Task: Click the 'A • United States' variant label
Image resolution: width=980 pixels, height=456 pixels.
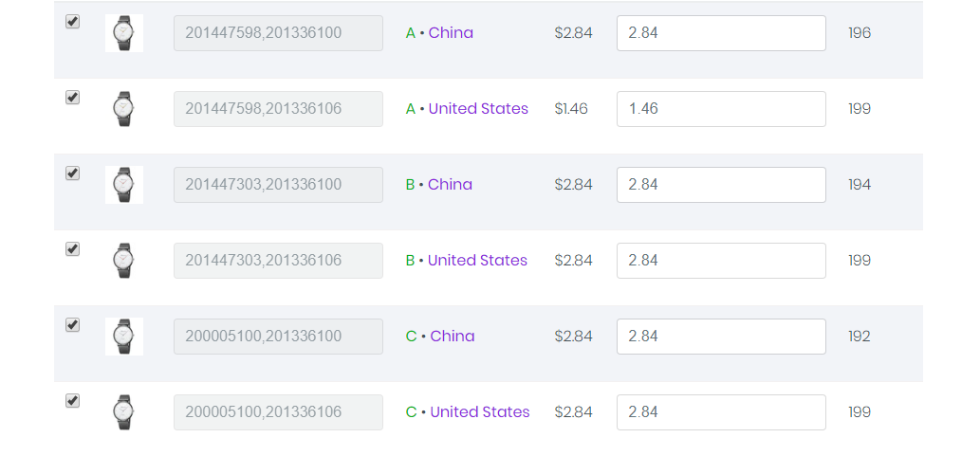Action: tap(467, 109)
